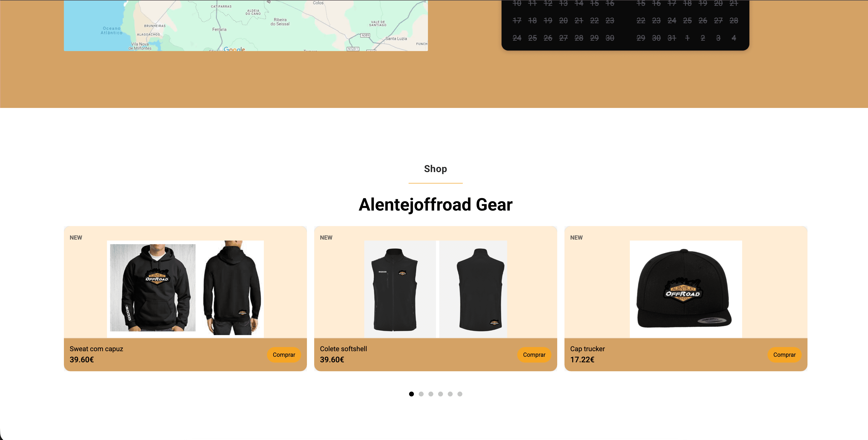Image resolution: width=868 pixels, height=440 pixels.
Task: Jump to the fourth carousel dot
Action: 440,394
